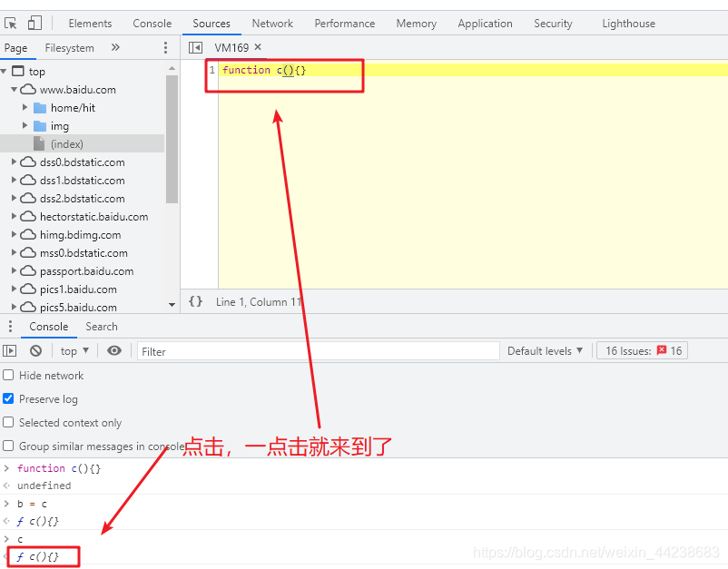Open the drawer three-dot menu
This screenshot has height=569, width=728.
coord(10,327)
